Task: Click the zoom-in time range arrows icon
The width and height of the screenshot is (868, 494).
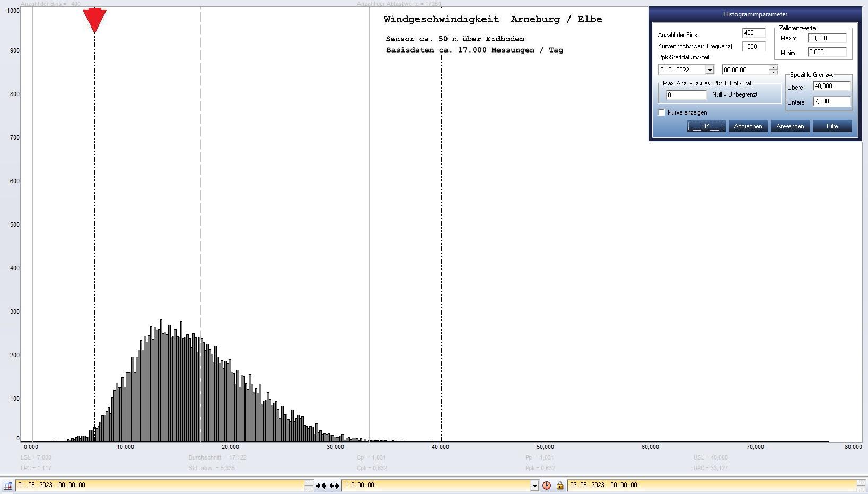Action: pyautogui.click(x=321, y=486)
